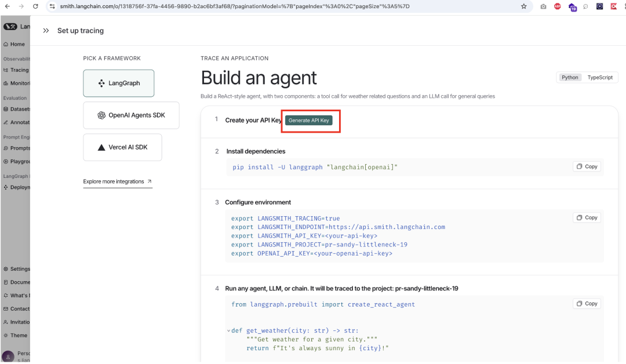Open Settings in the sidebar
The image size is (626, 364).
16,269
